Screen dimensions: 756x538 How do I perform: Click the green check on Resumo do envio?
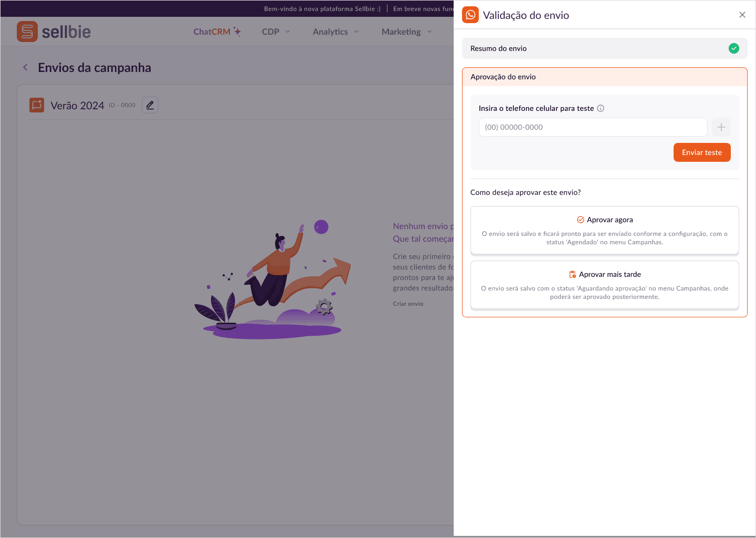pos(733,48)
